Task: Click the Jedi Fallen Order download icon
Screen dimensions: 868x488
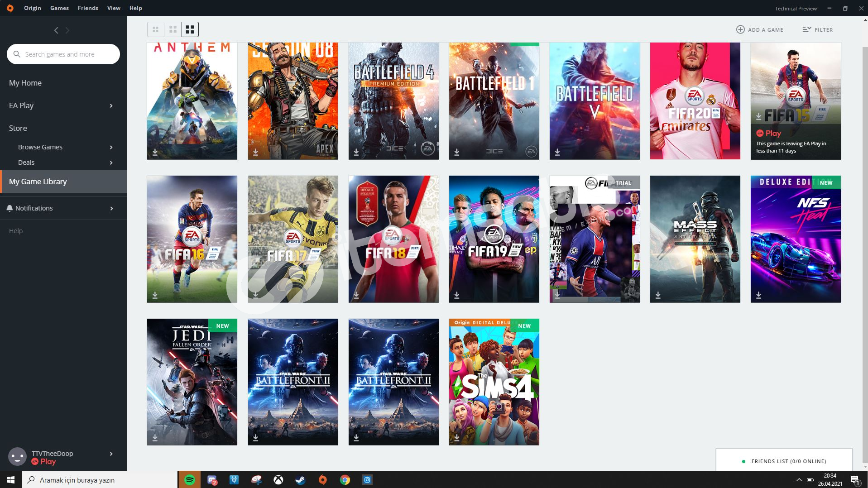Action: (155, 438)
